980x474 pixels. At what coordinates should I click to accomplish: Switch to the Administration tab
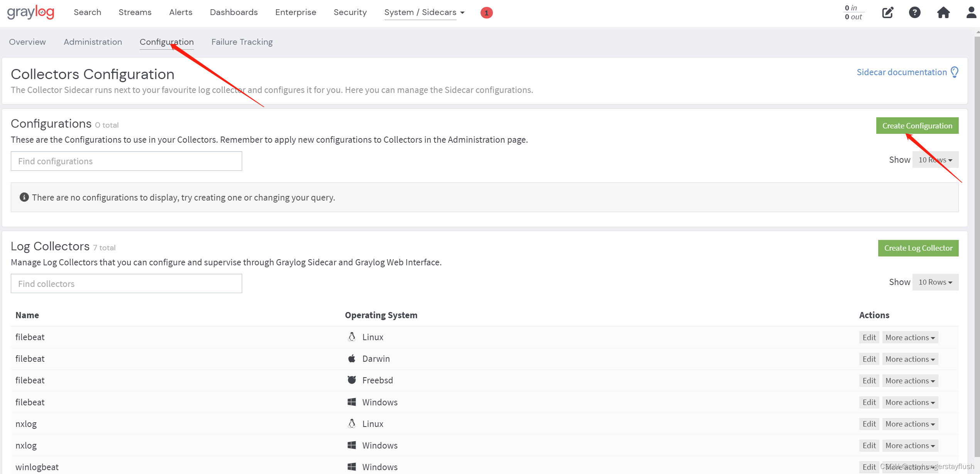[x=93, y=42]
